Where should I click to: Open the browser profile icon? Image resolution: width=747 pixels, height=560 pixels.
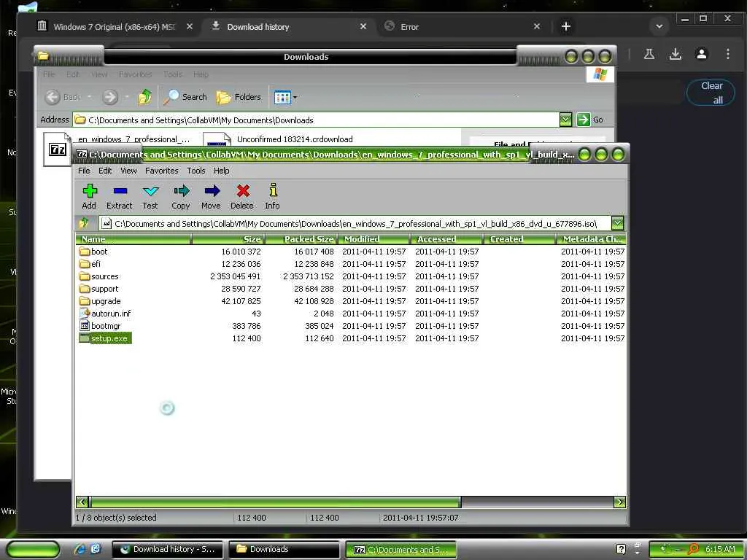click(x=702, y=54)
